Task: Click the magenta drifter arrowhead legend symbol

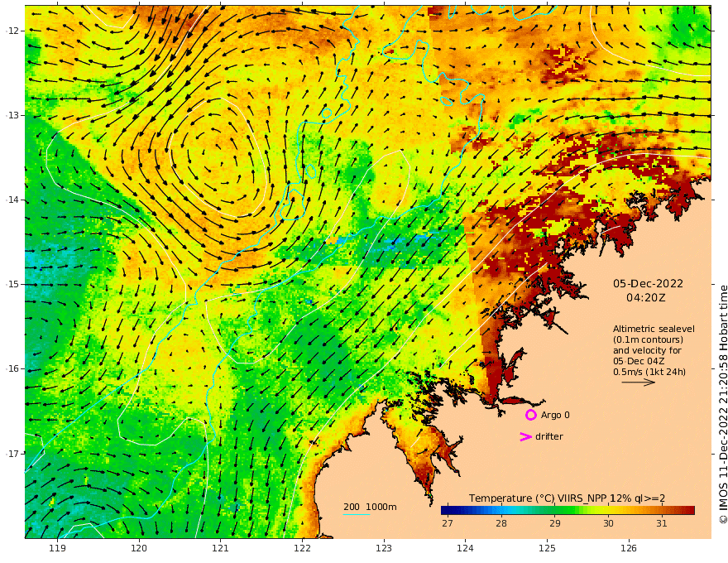Action: (x=525, y=436)
